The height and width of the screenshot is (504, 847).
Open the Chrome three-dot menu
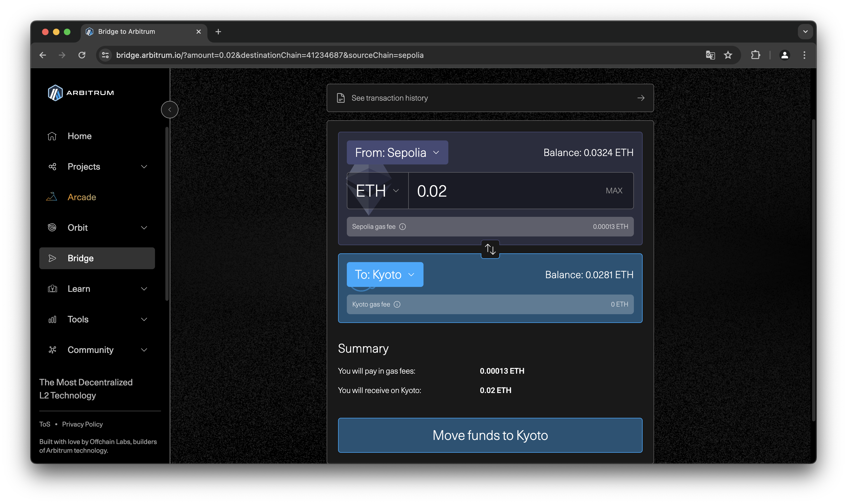tap(804, 55)
